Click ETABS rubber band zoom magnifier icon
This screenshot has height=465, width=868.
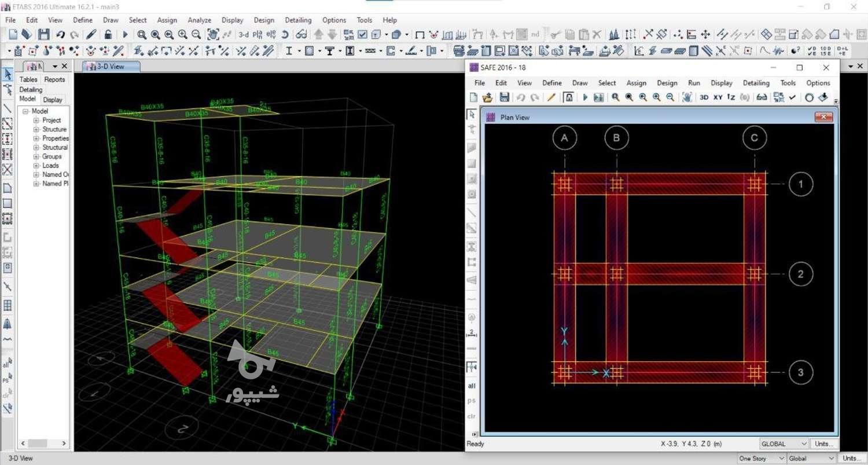142,35
